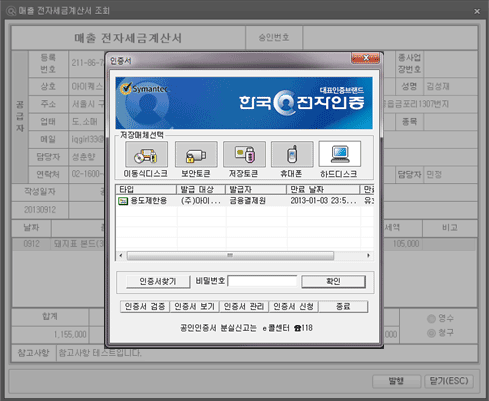Screen dimensions: 489x401
Task: Select 하드디스크 storage media icon
Action: pyautogui.click(x=340, y=154)
